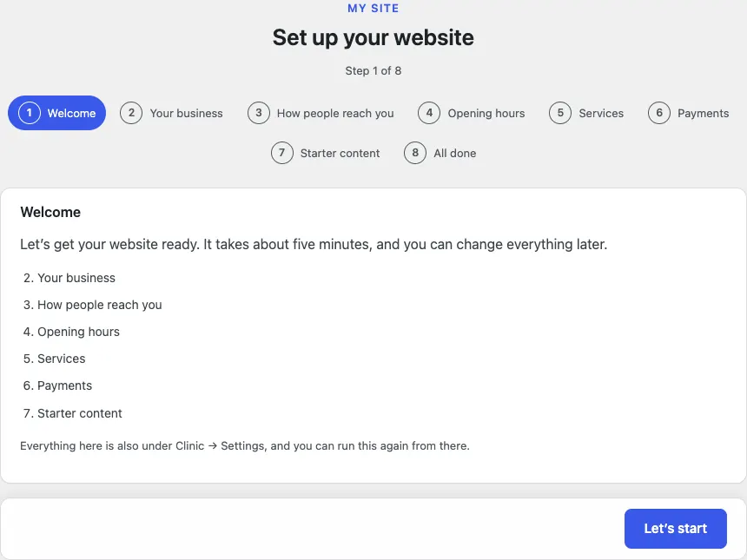Screen dimensions: 747x560
Task: Click list item '4. Opening hours'
Action: click(x=71, y=332)
